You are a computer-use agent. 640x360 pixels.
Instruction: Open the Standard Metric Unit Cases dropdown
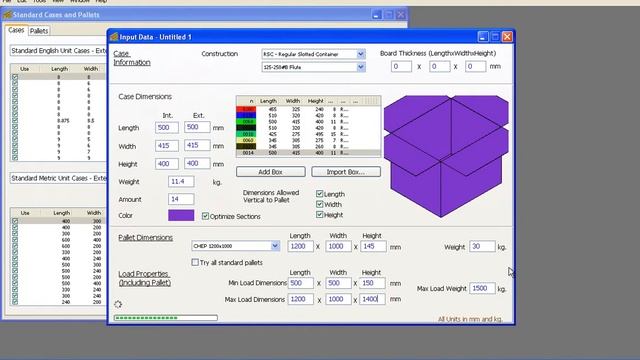pyautogui.click(x=58, y=178)
